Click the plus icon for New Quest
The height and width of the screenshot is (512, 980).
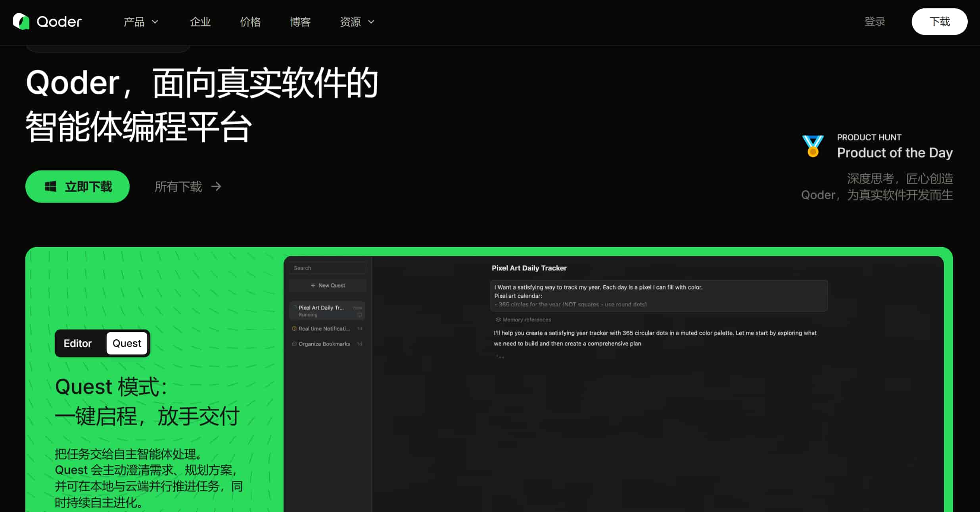[313, 285]
